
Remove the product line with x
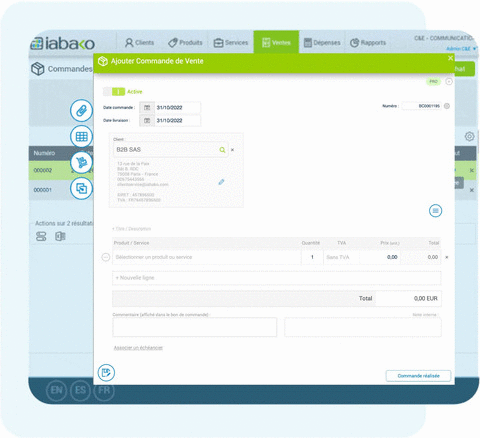[447, 257]
